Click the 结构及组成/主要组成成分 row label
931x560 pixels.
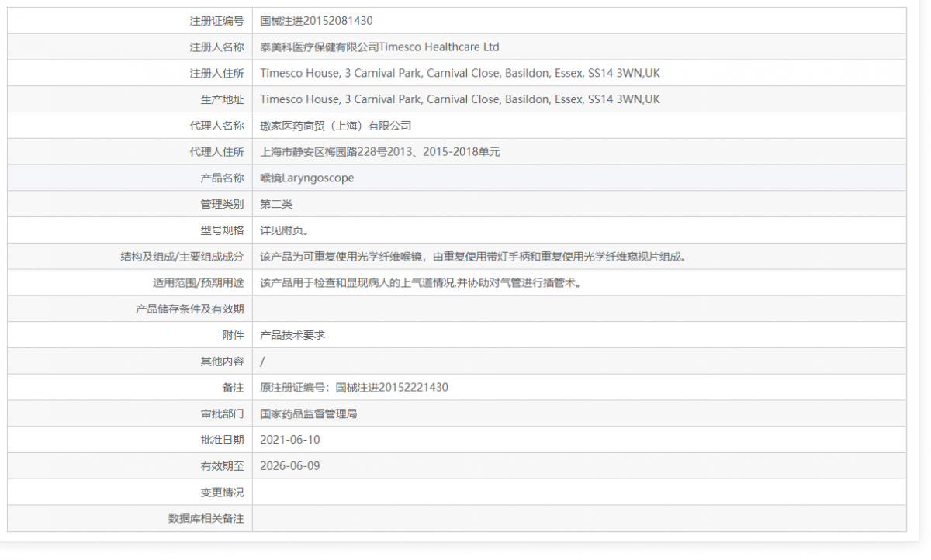(x=191, y=256)
